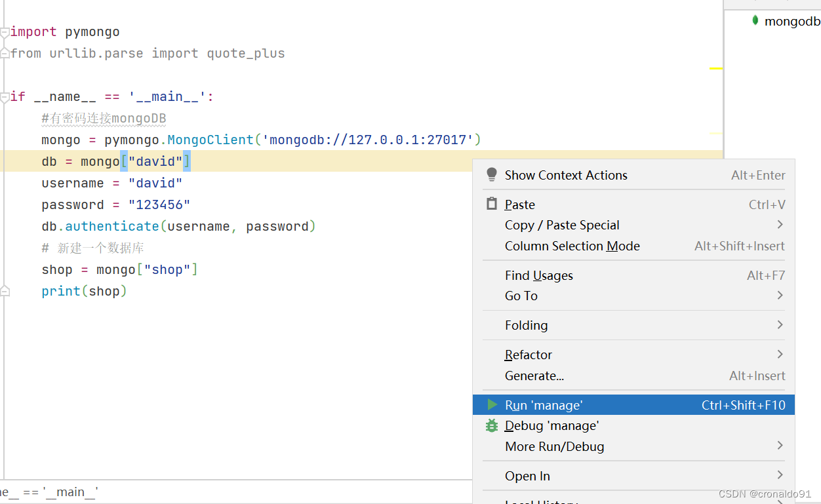Expand the Open In submenu arrow
Viewport: 821px width, 504px height.
[780, 475]
